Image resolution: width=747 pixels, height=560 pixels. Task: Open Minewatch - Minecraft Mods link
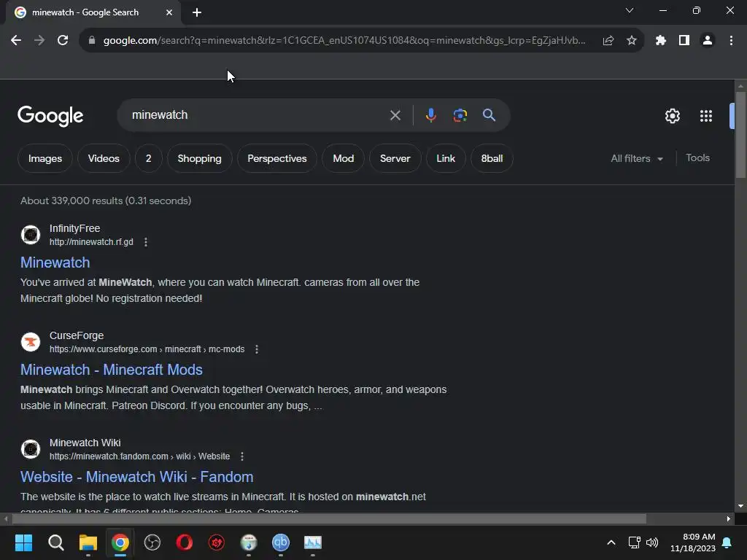coord(112,370)
